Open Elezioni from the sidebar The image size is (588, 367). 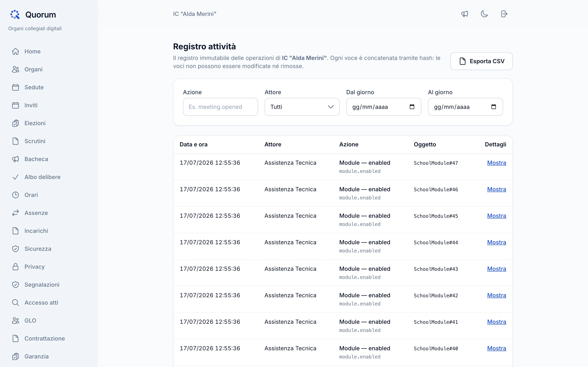point(35,123)
